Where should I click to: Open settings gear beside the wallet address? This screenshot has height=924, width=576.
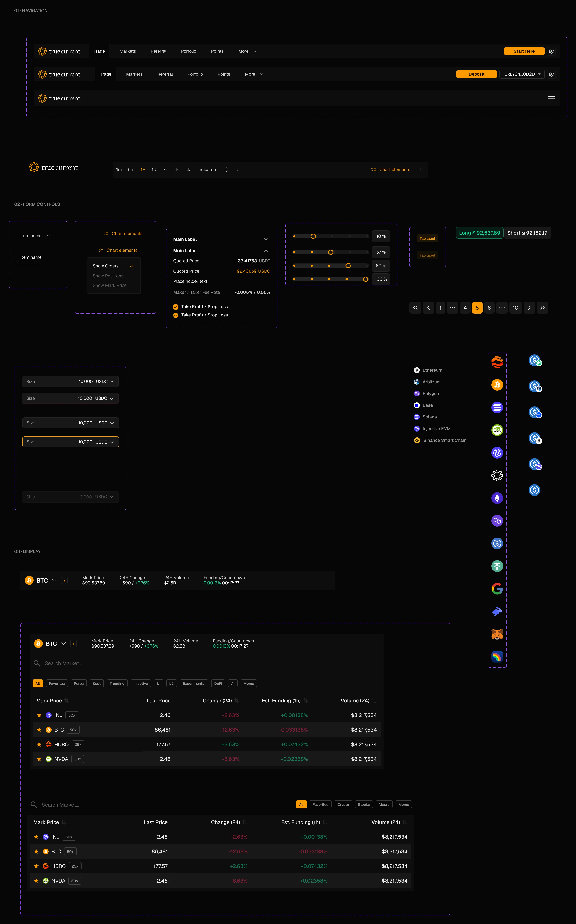(x=551, y=74)
